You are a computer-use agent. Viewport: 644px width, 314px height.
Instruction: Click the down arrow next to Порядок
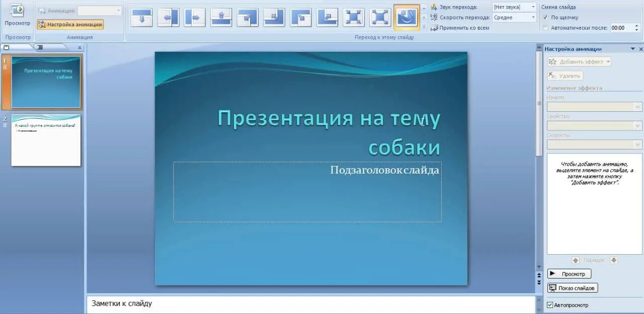pos(613,260)
